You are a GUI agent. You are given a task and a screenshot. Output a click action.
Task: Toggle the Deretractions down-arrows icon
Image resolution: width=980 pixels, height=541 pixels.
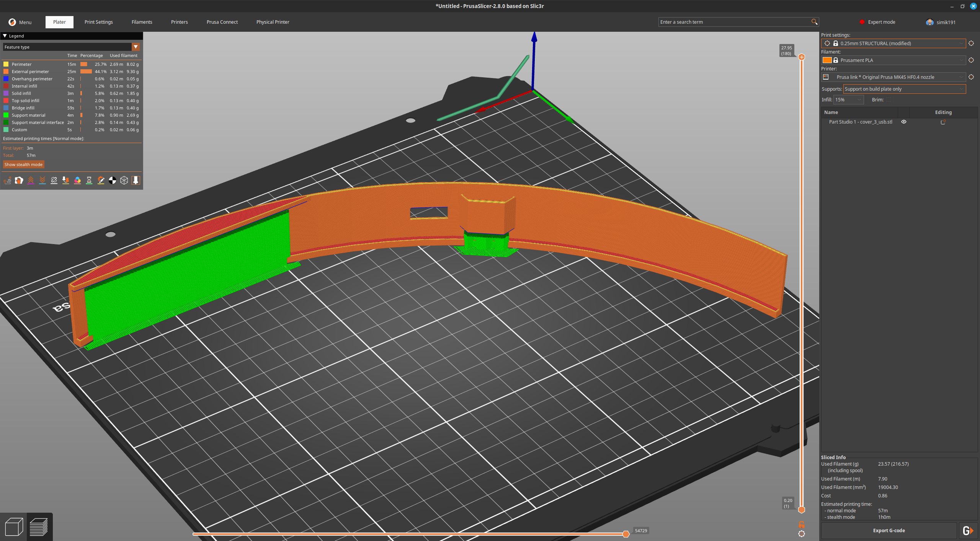click(x=42, y=181)
